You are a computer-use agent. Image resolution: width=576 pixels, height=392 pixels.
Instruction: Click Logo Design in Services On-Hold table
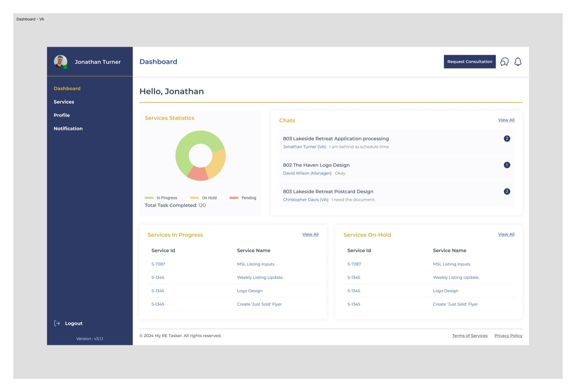446,291
